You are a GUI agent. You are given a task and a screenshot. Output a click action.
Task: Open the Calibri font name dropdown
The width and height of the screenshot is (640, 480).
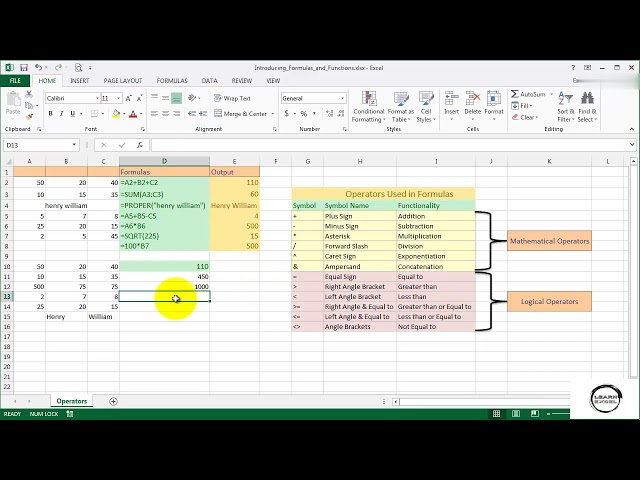tap(97, 98)
